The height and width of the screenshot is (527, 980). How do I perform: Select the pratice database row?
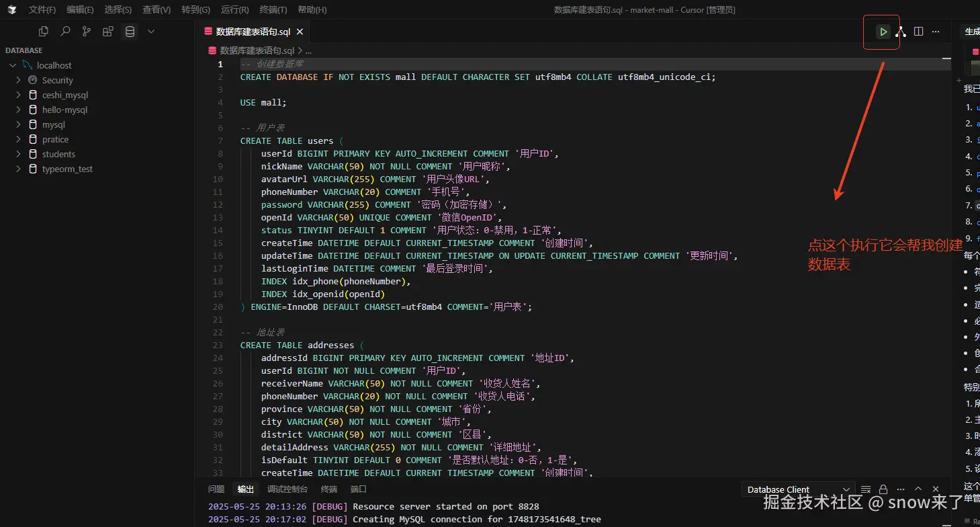(x=97, y=139)
